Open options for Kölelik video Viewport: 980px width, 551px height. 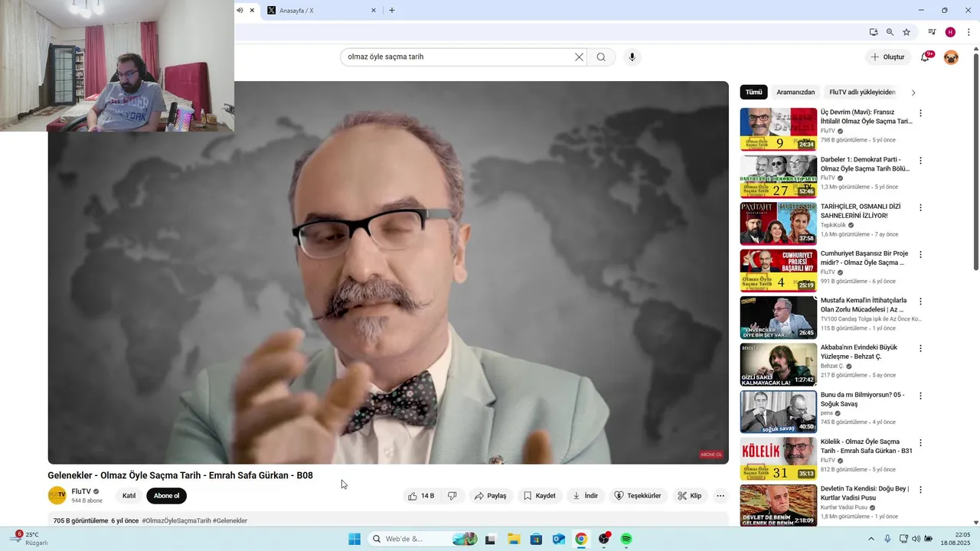tap(920, 443)
